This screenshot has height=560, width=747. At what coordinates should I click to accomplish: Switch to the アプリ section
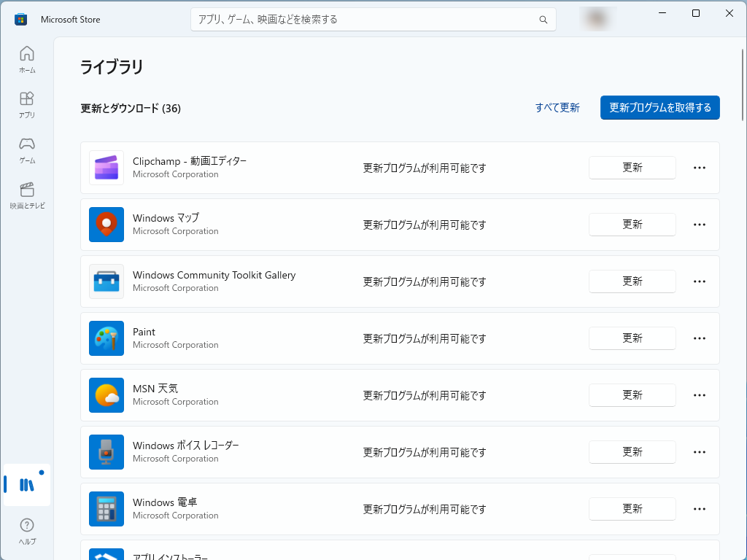point(26,103)
